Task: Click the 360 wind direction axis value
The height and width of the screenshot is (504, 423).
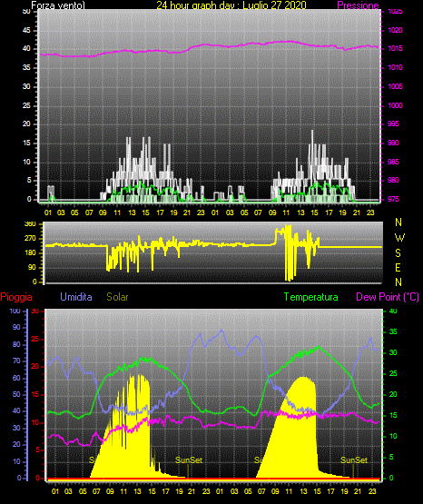Action: (x=30, y=224)
